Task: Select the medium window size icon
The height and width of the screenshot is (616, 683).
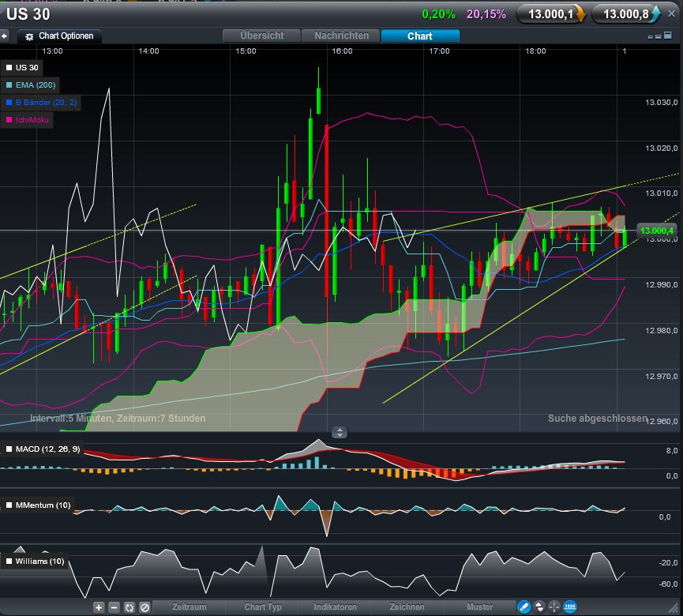Action: [659, 36]
